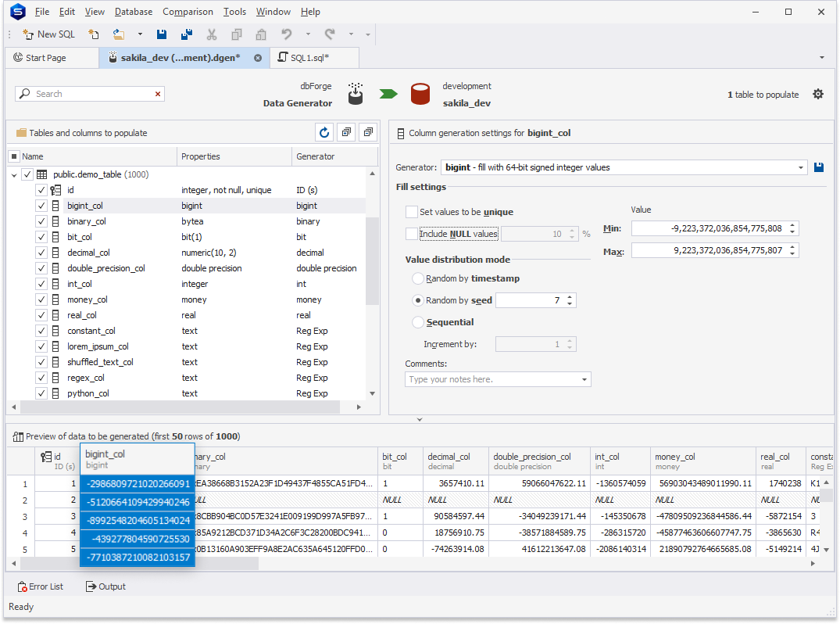Click the Expand All tree icon

point(347,133)
